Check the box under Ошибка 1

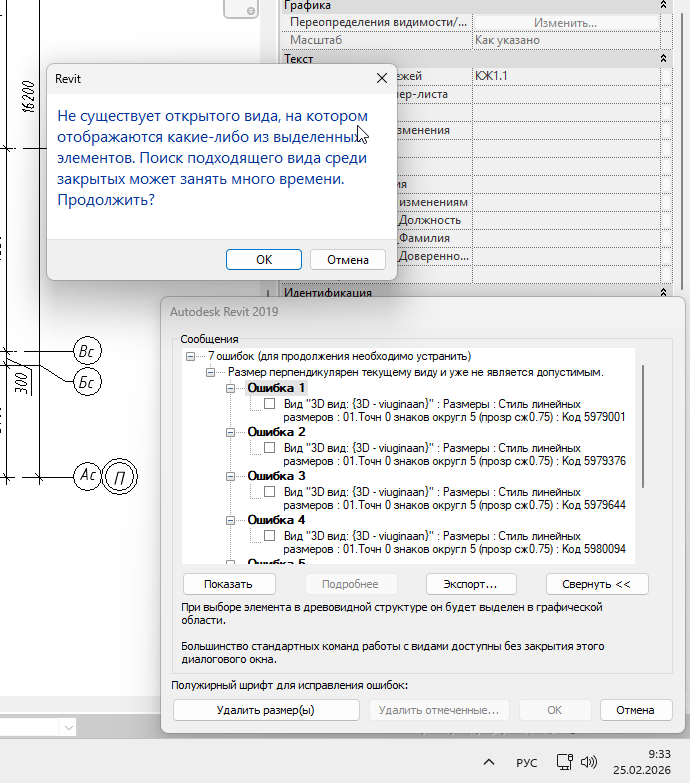(x=270, y=403)
